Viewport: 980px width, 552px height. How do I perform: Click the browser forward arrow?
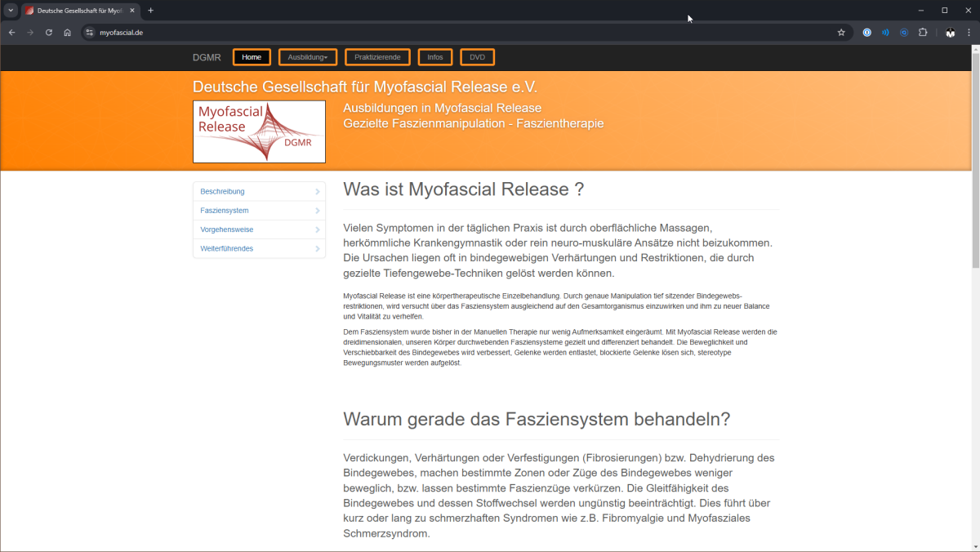click(x=30, y=33)
